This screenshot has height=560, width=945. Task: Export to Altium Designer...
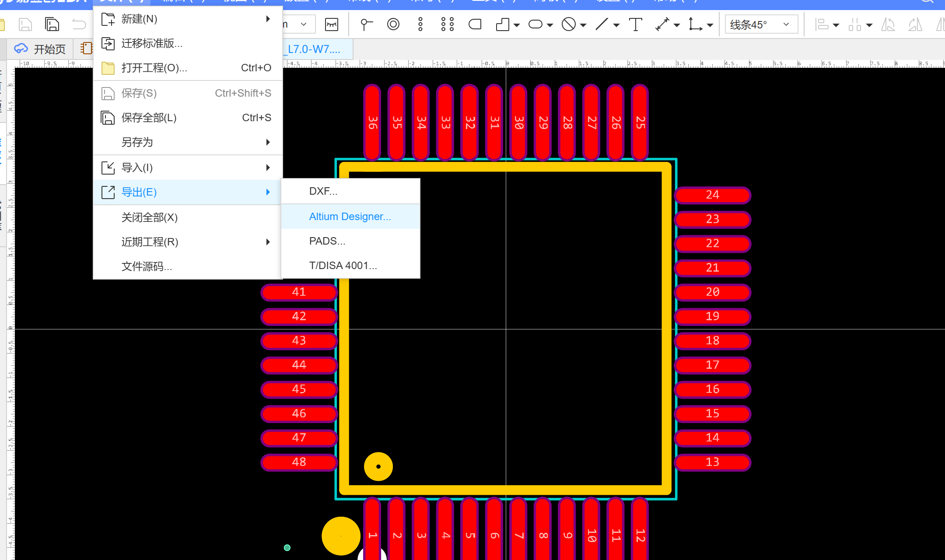click(351, 217)
